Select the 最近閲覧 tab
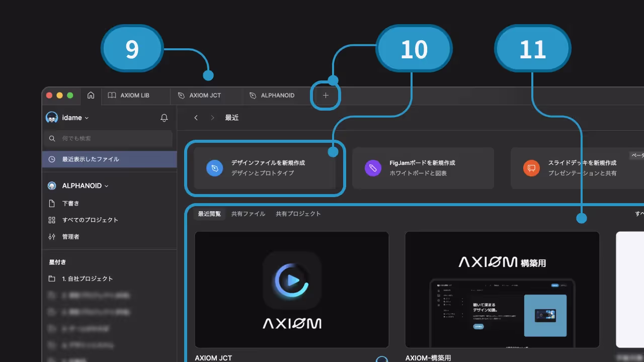This screenshot has height=362, width=644. click(x=209, y=214)
